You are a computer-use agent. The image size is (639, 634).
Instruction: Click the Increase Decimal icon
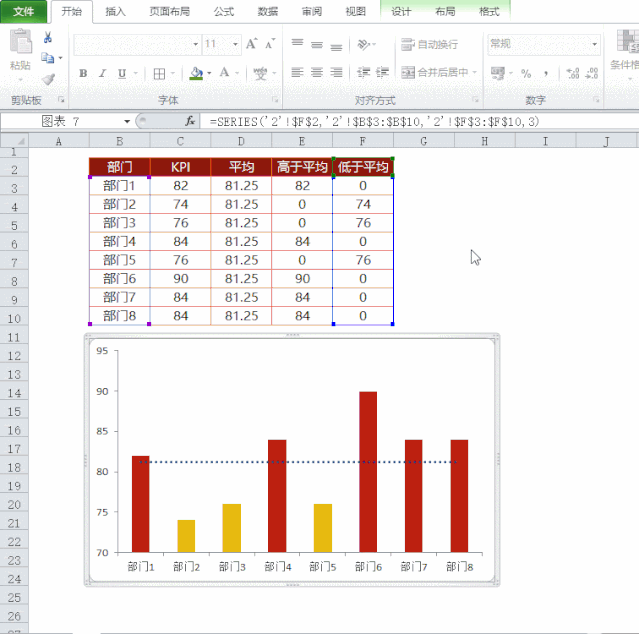[x=573, y=73]
